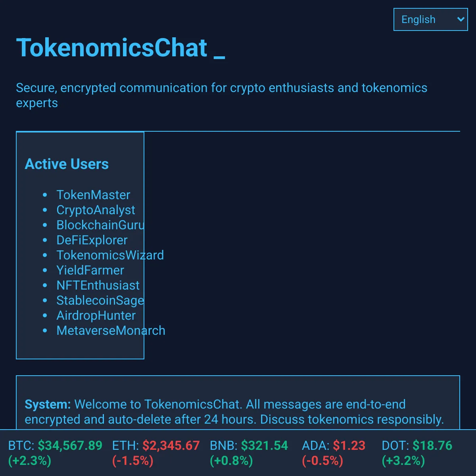Image resolution: width=476 pixels, height=476 pixels.
Task: Select MetaverseMonarch at the list bottom
Action: pos(111,330)
